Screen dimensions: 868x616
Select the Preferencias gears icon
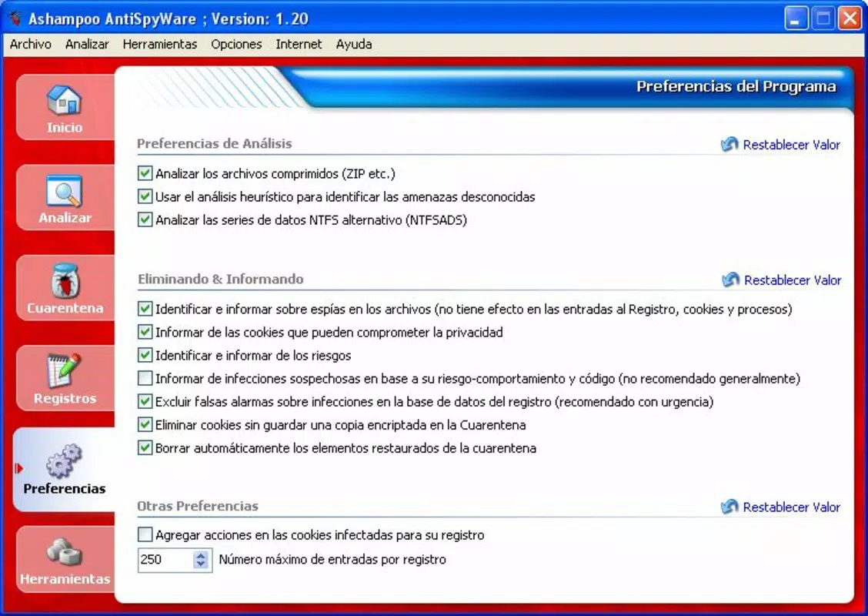pyautogui.click(x=64, y=461)
